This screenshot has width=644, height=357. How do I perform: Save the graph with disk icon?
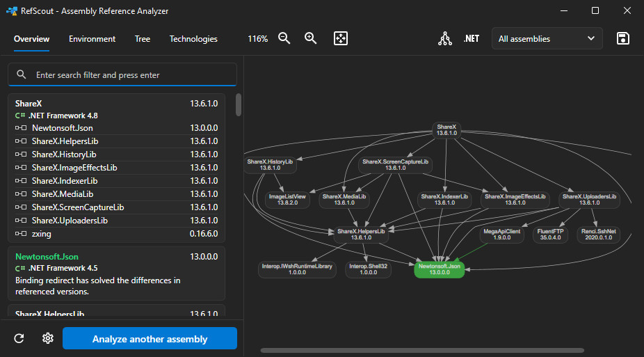623,38
